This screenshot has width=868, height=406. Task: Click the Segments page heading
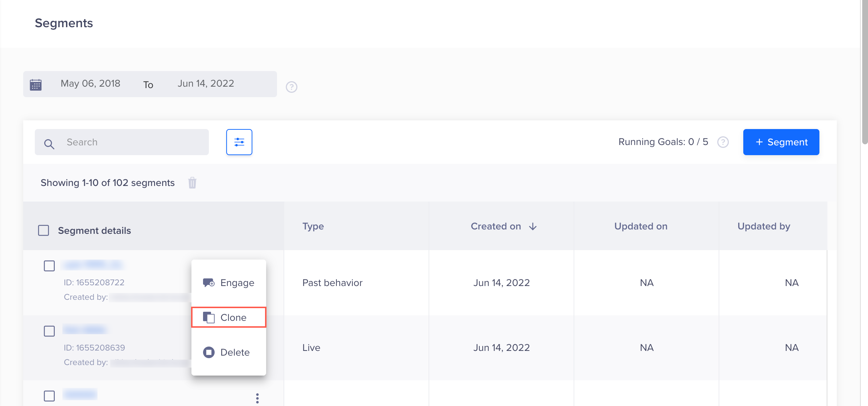click(x=64, y=23)
